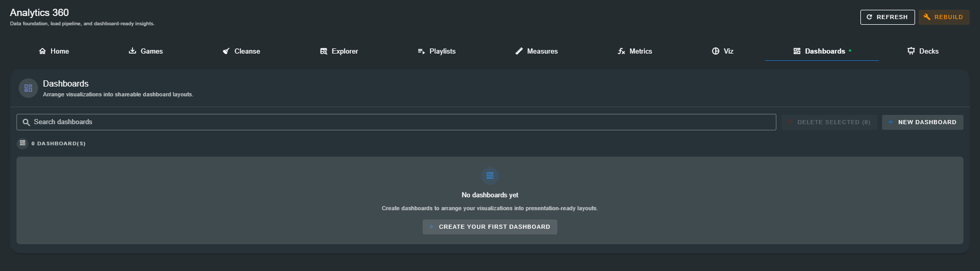Click the Analytics 360 title
The width and height of the screenshot is (980, 271).
(x=39, y=12)
